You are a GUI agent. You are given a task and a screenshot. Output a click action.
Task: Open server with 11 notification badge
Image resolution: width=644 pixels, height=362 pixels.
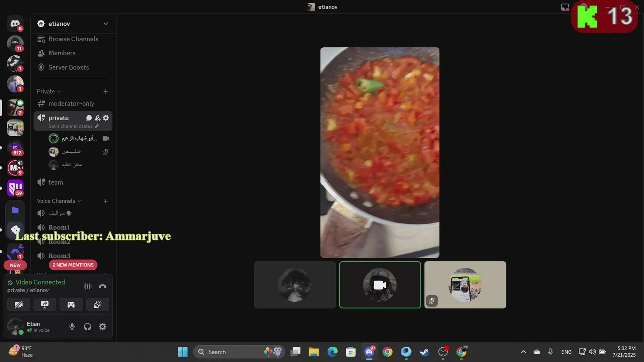[15, 43]
